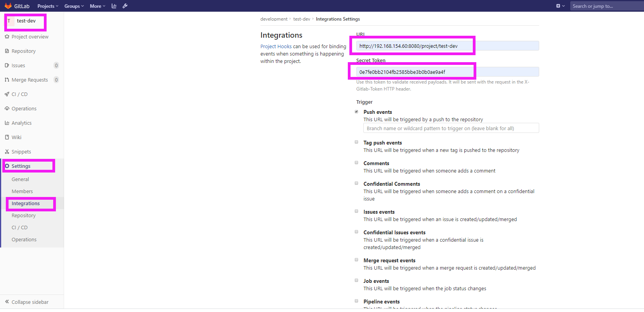
Task: Open the Analytics section
Action: click(22, 123)
